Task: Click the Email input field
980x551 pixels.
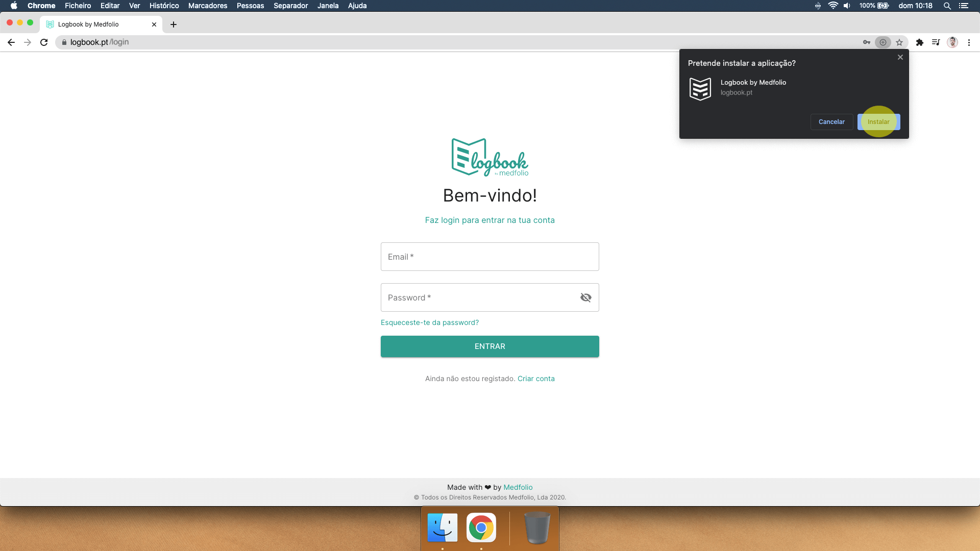Action: tap(490, 257)
